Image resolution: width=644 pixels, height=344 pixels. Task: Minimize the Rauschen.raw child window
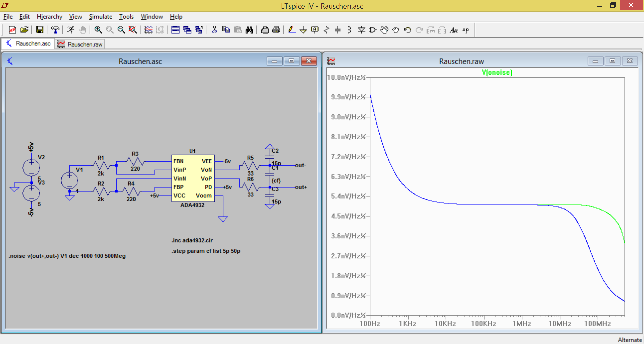[x=595, y=61]
